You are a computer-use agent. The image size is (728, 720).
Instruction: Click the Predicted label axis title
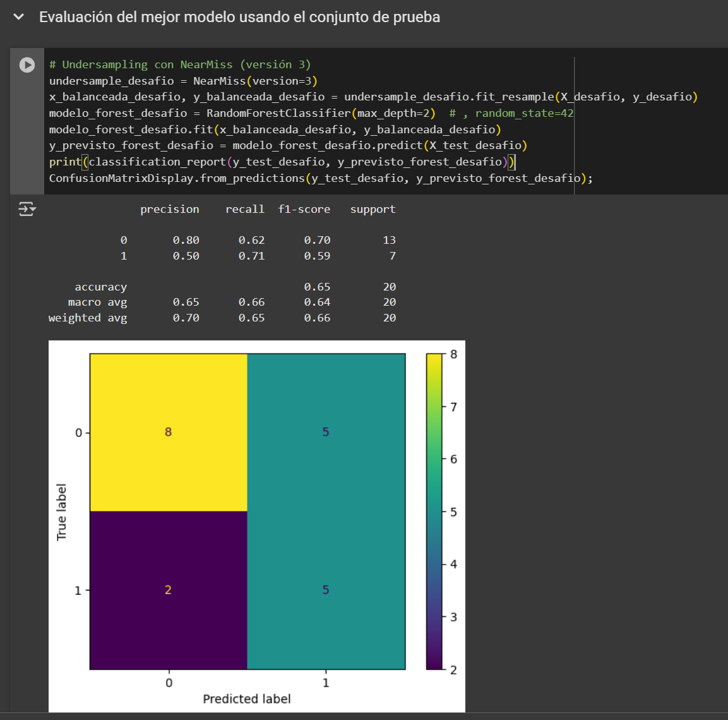tap(247, 699)
